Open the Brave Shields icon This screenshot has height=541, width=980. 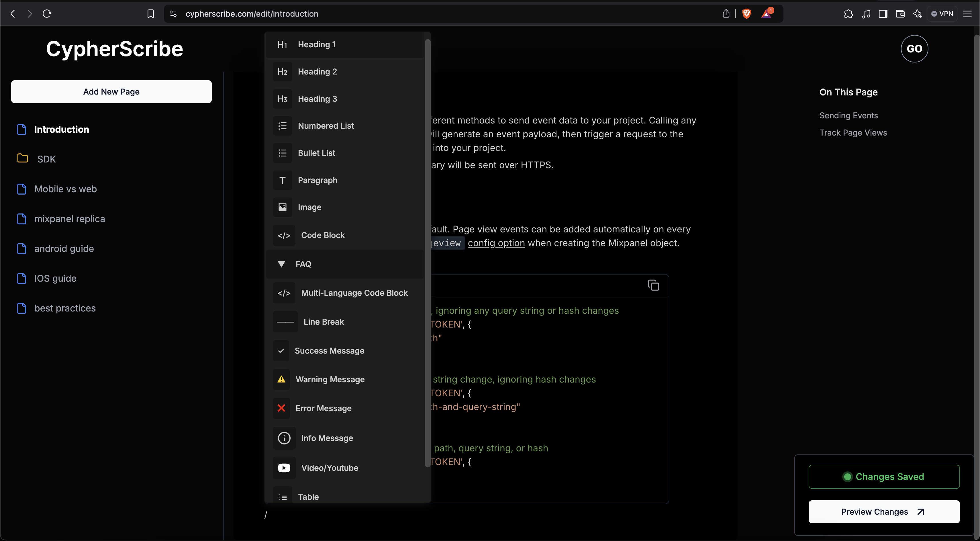click(x=746, y=14)
